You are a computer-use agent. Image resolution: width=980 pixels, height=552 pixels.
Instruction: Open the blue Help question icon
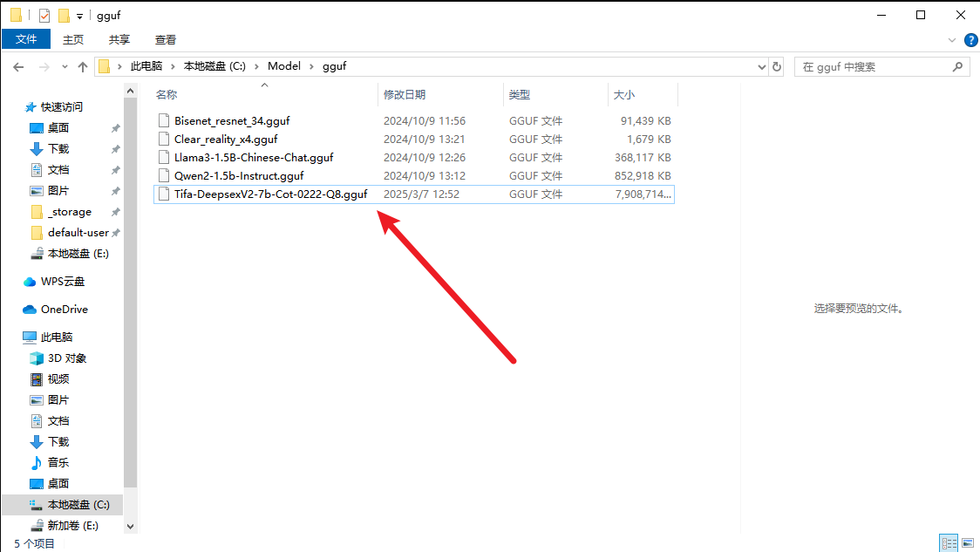(970, 39)
